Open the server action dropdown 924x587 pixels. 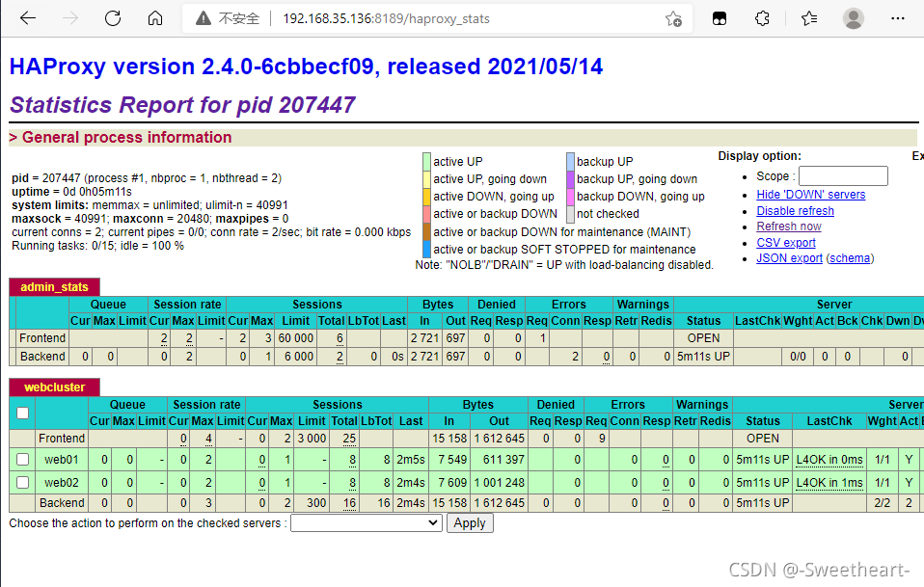point(367,522)
